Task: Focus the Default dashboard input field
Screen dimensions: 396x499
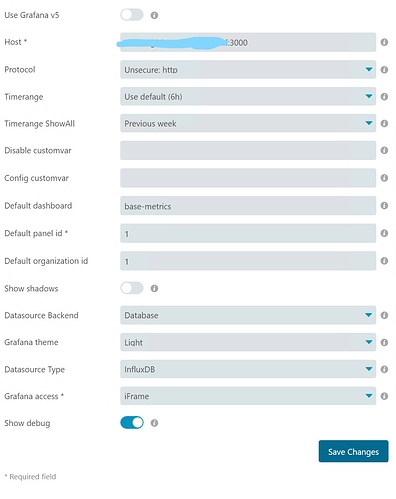Action: click(248, 206)
